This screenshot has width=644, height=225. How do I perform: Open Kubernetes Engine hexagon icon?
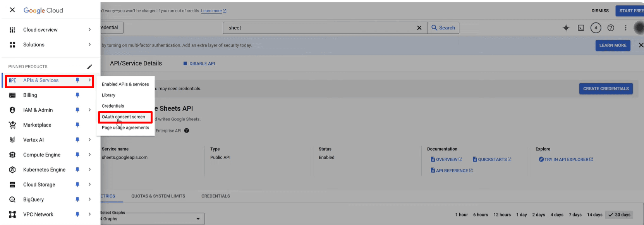click(x=12, y=170)
